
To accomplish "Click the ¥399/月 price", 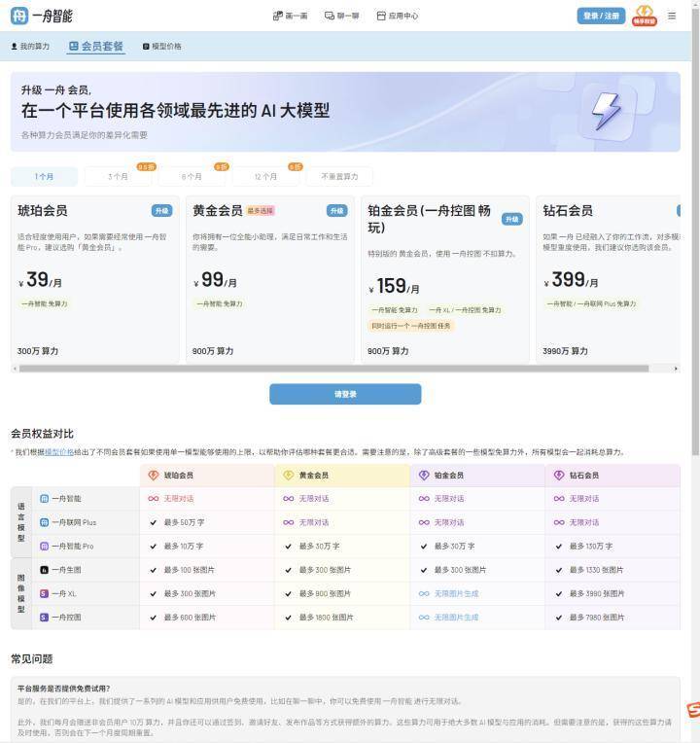I will (x=571, y=279).
